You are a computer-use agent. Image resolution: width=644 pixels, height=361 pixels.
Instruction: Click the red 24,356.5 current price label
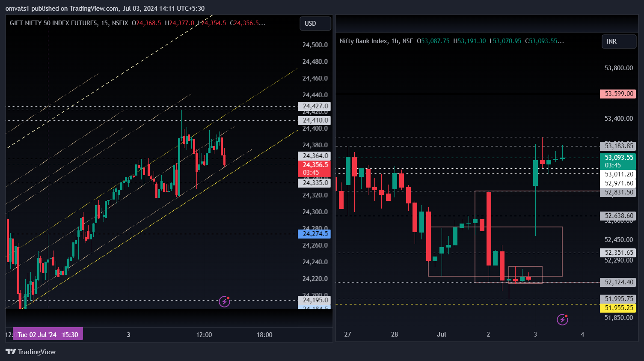(315, 169)
